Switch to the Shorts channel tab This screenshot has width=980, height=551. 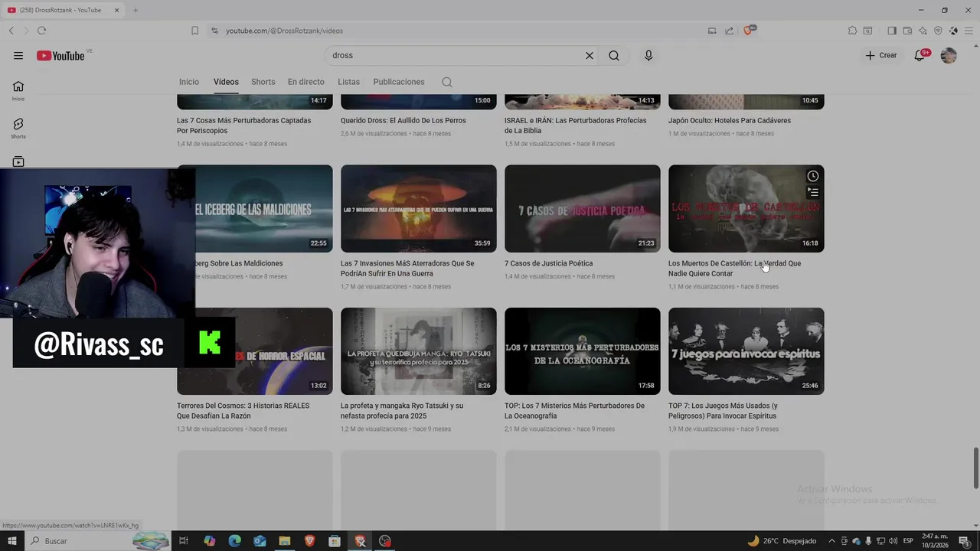click(263, 82)
